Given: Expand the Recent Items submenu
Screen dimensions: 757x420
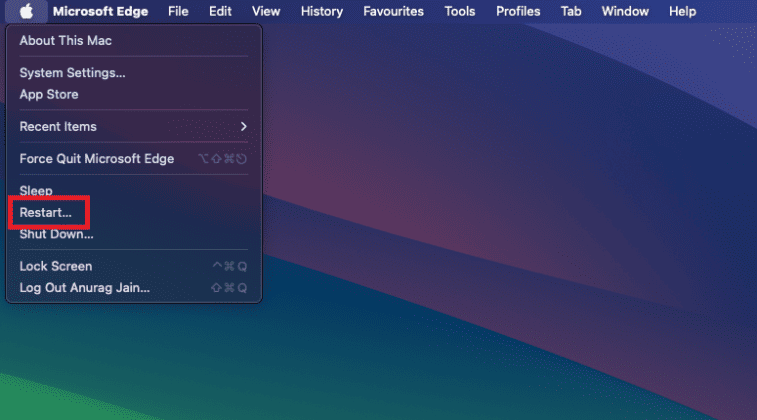Looking at the screenshot, I should coord(58,127).
